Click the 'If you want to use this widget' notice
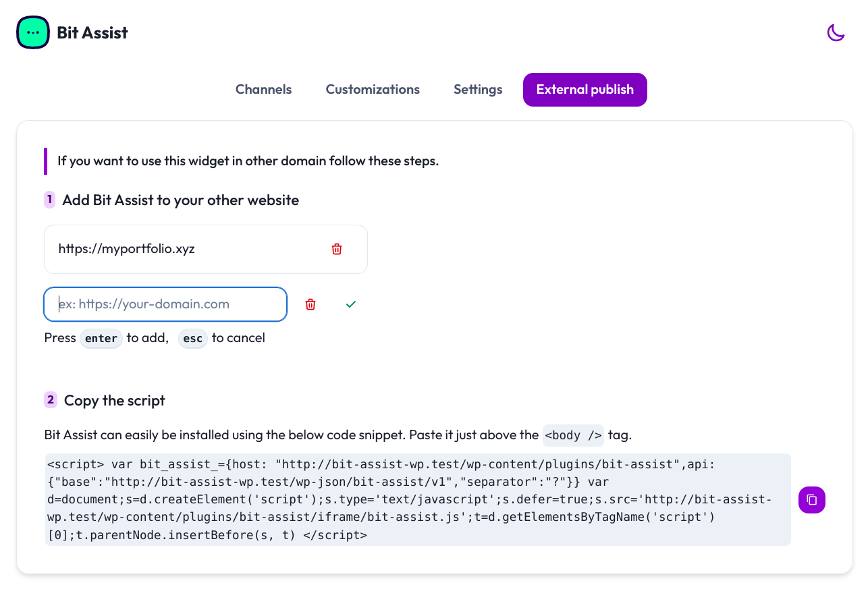The image size is (868, 614). (x=248, y=161)
